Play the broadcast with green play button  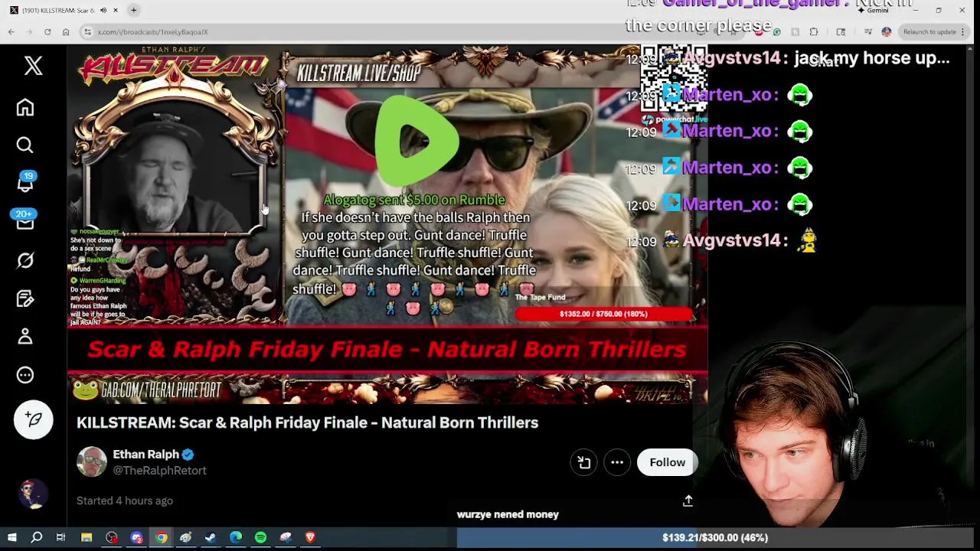pyautogui.click(x=416, y=140)
